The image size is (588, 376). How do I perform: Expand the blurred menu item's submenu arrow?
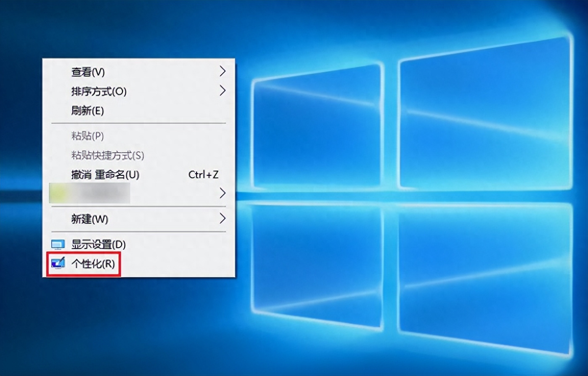(x=222, y=193)
